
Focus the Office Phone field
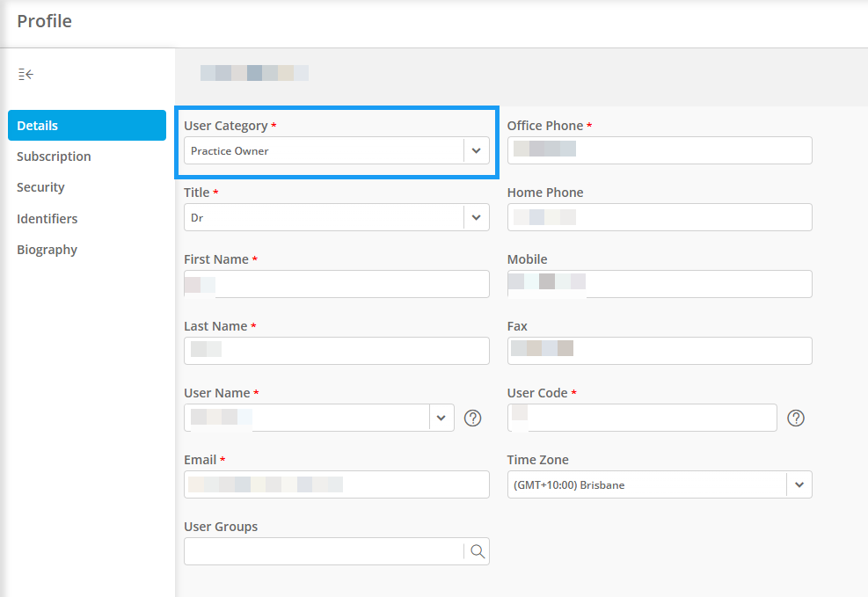(x=660, y=150)
